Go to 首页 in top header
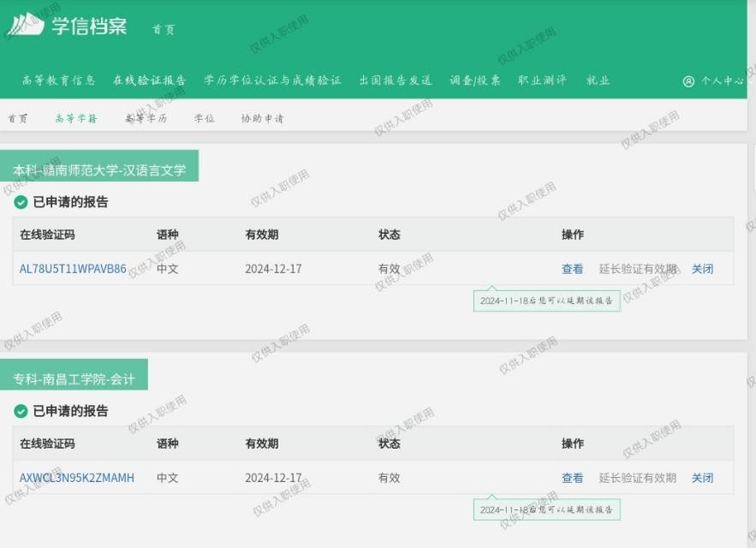 pos(164,29)
